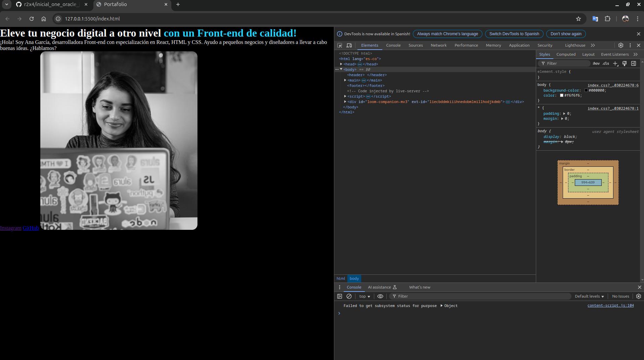
Task: Expand the script element node
Action: tap(345, 96)
